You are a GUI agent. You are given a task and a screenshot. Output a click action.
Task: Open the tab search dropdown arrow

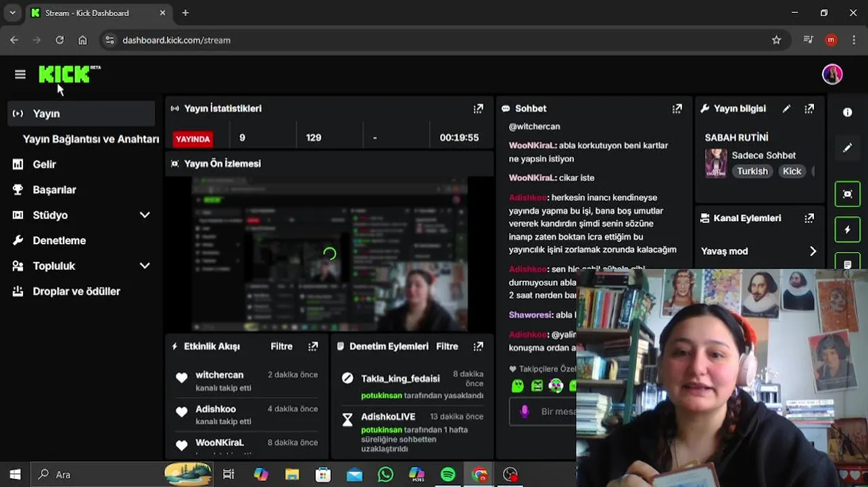pos(12,13)
